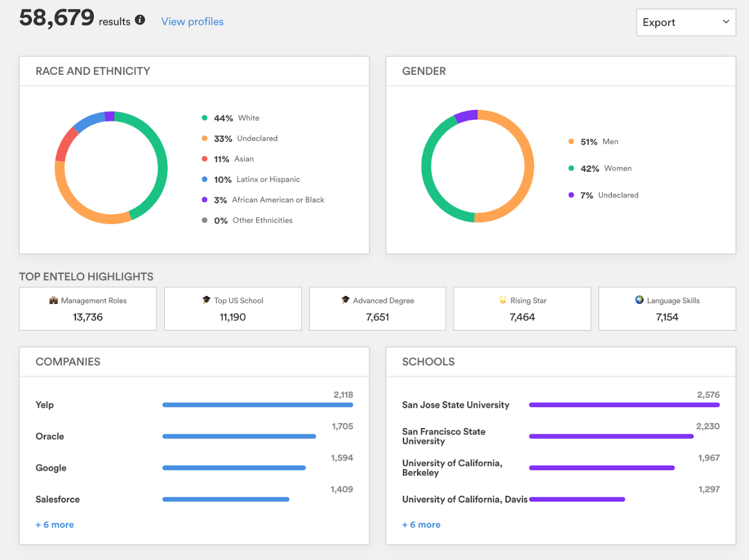
Task: Click the blue Latinx or Hispanic legend dot
Action: coord(205,179)
